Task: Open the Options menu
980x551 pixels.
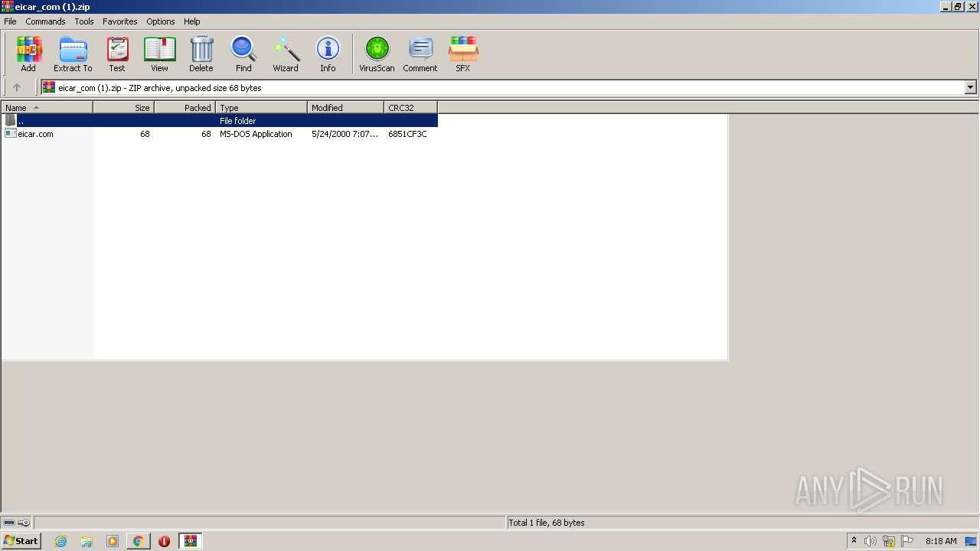Action: (161, 21)
